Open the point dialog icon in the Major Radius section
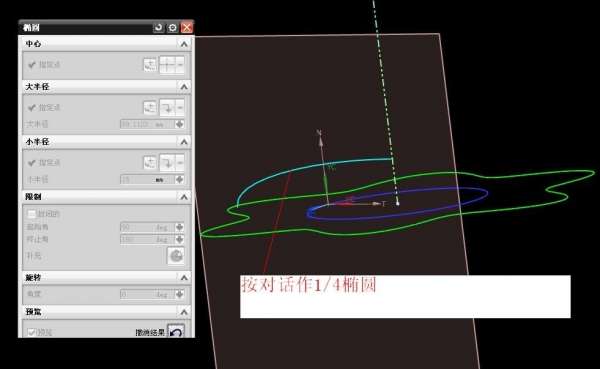 point(150,108)
